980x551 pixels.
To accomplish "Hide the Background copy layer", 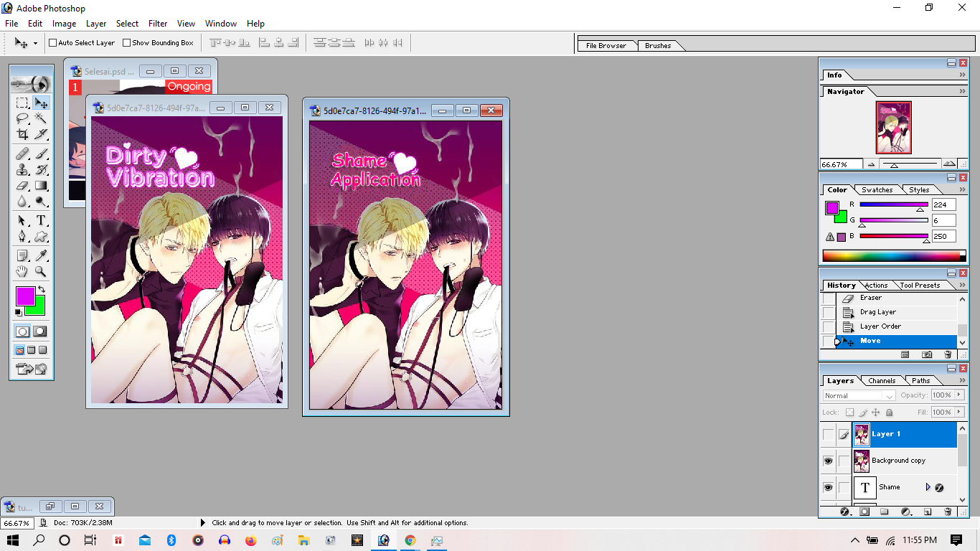I will [x=829, y=461].
